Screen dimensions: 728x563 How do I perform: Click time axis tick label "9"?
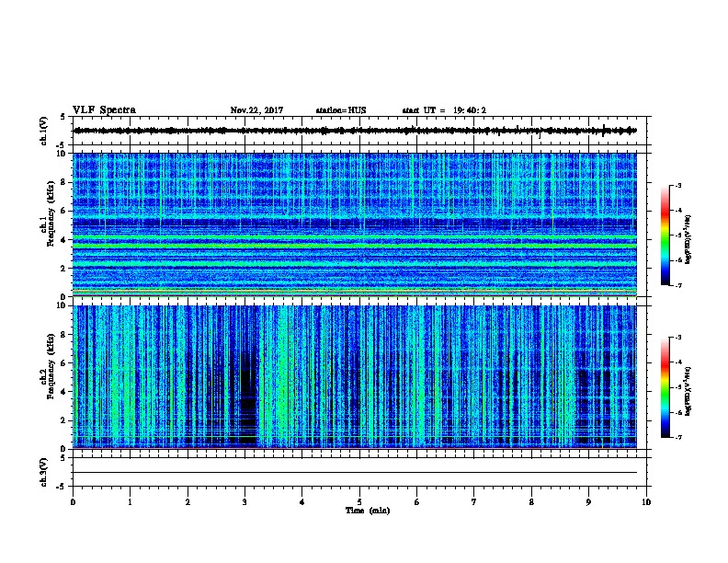[588, 502]
